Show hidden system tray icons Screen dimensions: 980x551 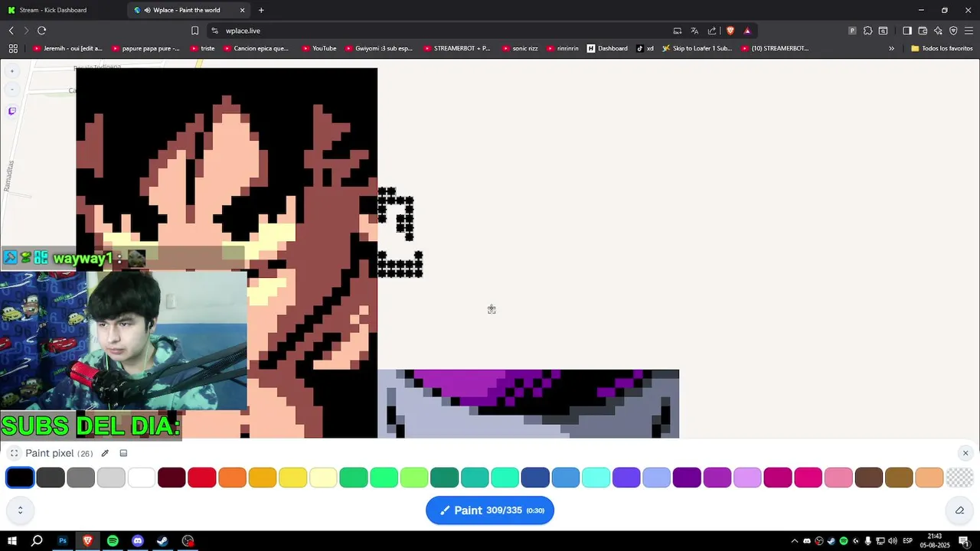794,541
